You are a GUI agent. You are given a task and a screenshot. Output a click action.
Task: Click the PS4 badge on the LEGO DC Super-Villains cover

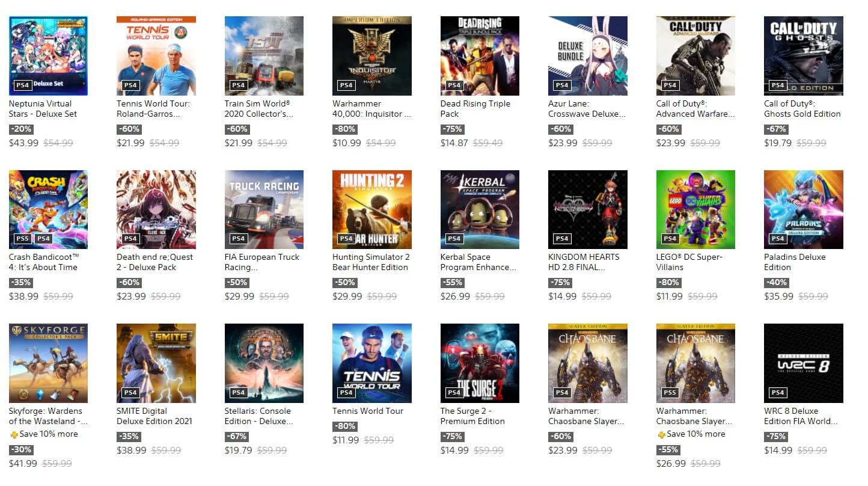pos(670,239)
